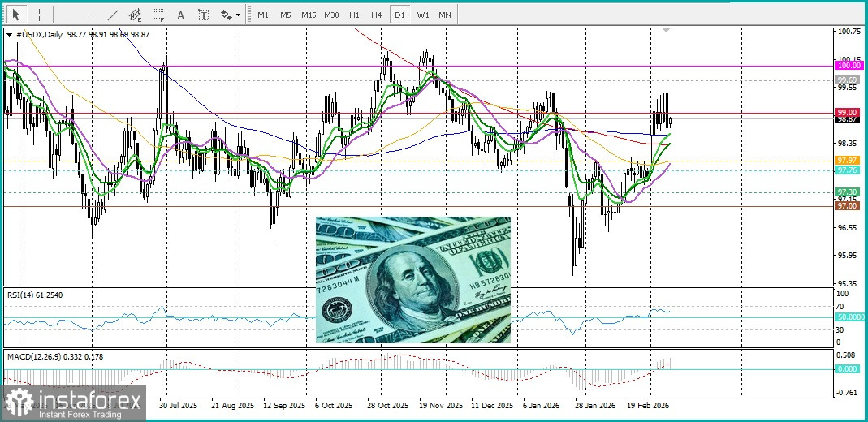Click the gray chart shift marker triangle
Image resolution: width=868 pixels, height=422 pixels.
click(667, 29)
